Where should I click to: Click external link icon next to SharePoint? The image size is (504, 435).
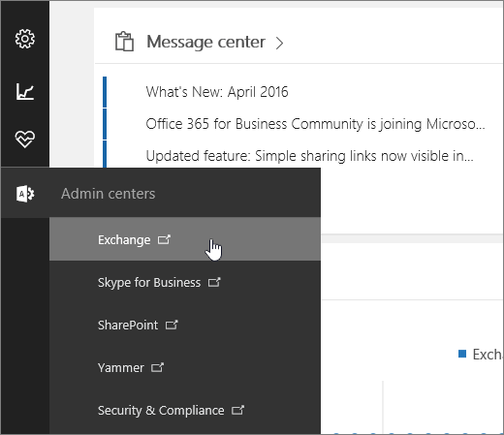[172, 325]
